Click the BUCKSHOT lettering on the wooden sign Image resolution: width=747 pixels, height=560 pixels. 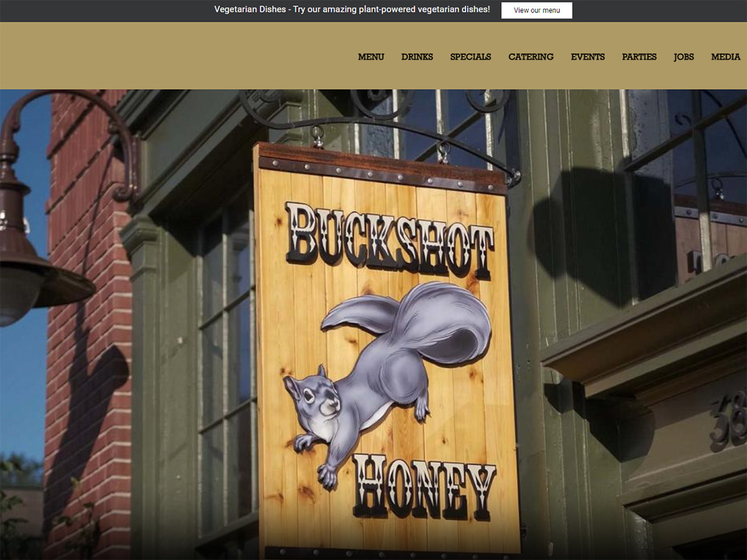point(389,240)
